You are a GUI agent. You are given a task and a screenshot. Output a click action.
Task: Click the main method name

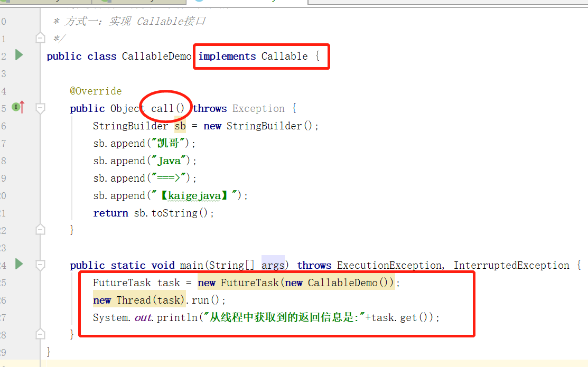[192, 266]
